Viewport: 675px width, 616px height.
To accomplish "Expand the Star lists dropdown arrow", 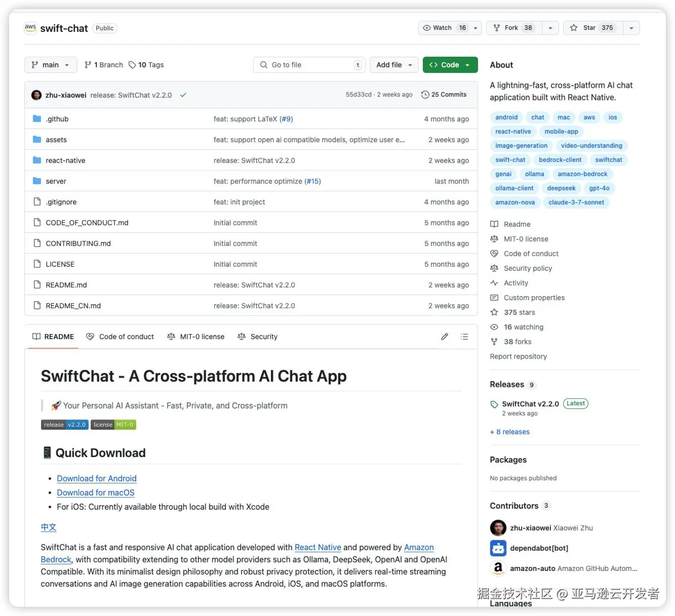I will click(x=631, y=28).
